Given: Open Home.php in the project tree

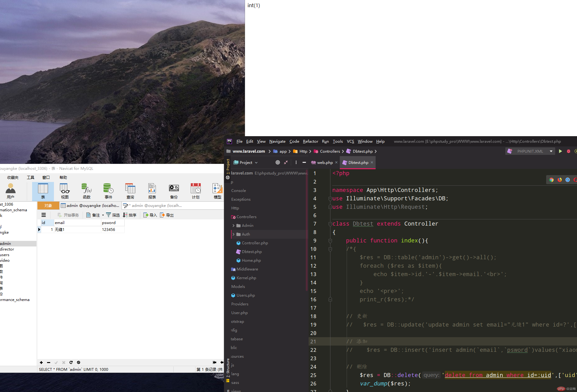Looking at the screenshot, I should pos(251,260).
